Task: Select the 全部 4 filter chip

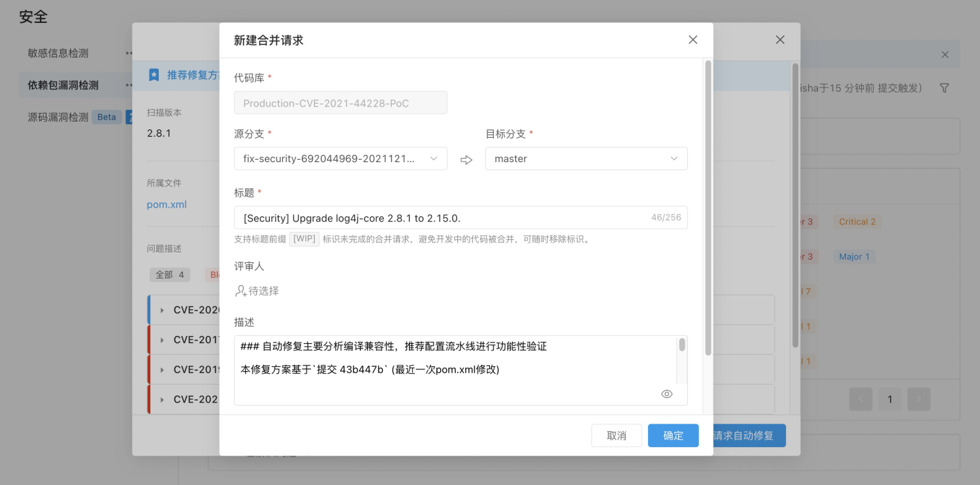Action: point(170,275)
